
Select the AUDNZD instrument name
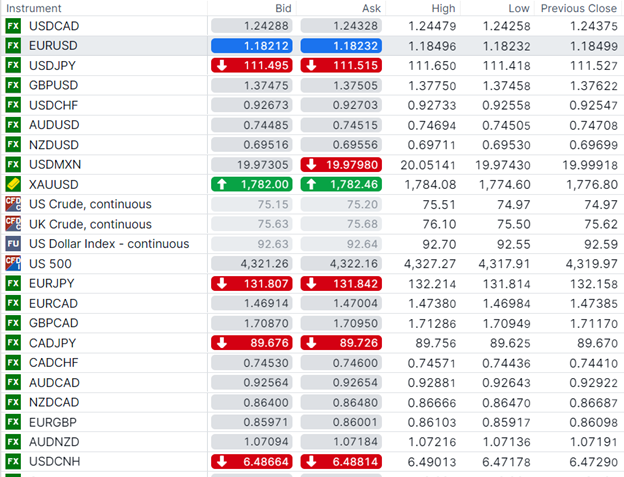pyautogui.click(x=54, y=441)
